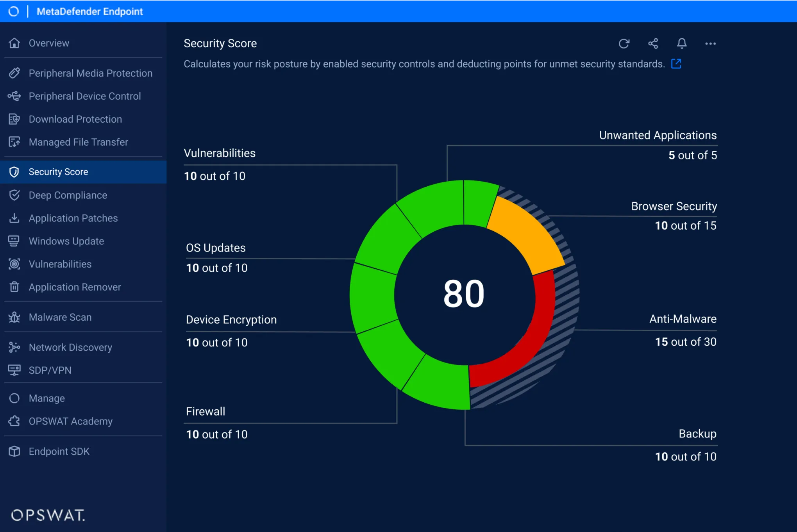Click the Endpoint SDK sidebar item
The width and height of the screenshot is (797, 532).
click(59, 451)
